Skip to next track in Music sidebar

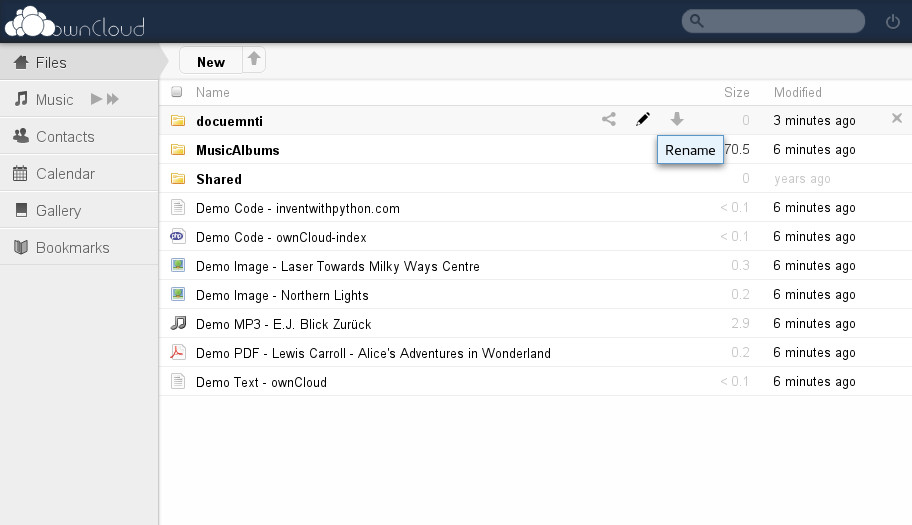click(x=113, y=99)
